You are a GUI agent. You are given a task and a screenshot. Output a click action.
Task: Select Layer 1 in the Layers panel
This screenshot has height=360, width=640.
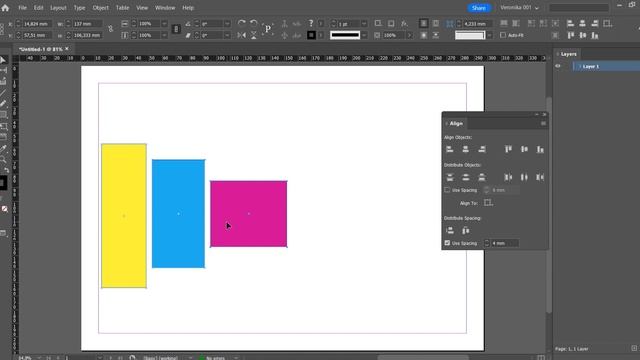(x=606, y=66)
